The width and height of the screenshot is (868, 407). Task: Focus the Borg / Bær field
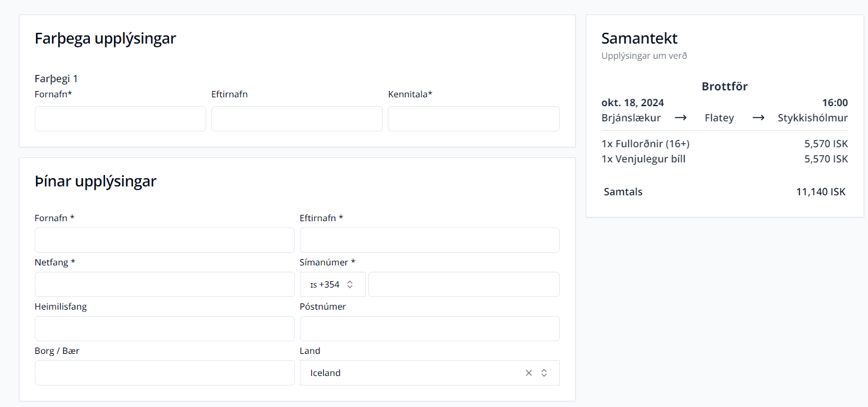[164, 373]
